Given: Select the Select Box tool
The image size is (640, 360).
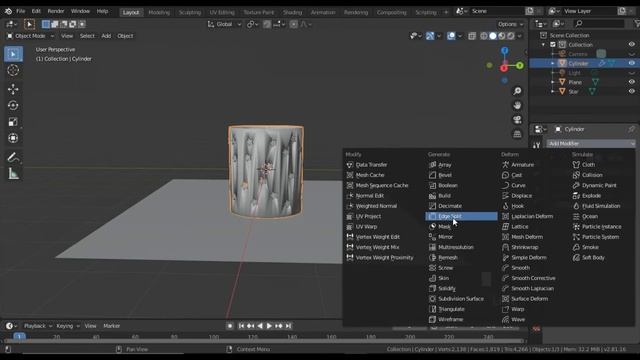Looking at the screenshot, I should 13,54.
